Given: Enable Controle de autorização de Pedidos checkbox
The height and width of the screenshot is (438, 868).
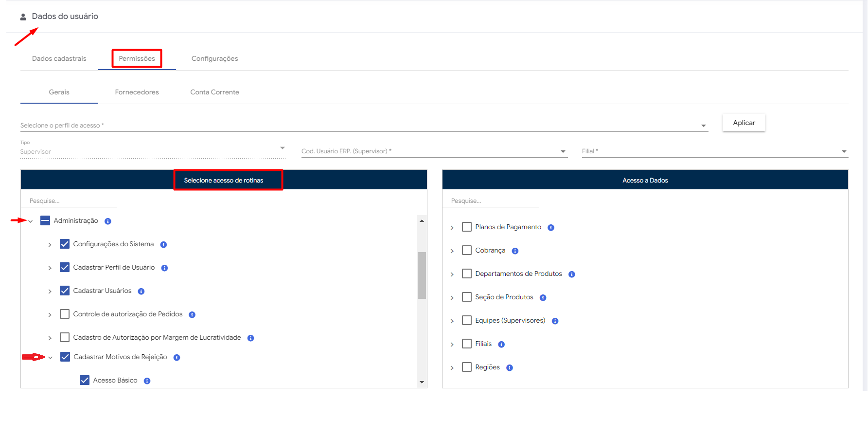Looking at the screenshot, I should [x=65, y=314].
